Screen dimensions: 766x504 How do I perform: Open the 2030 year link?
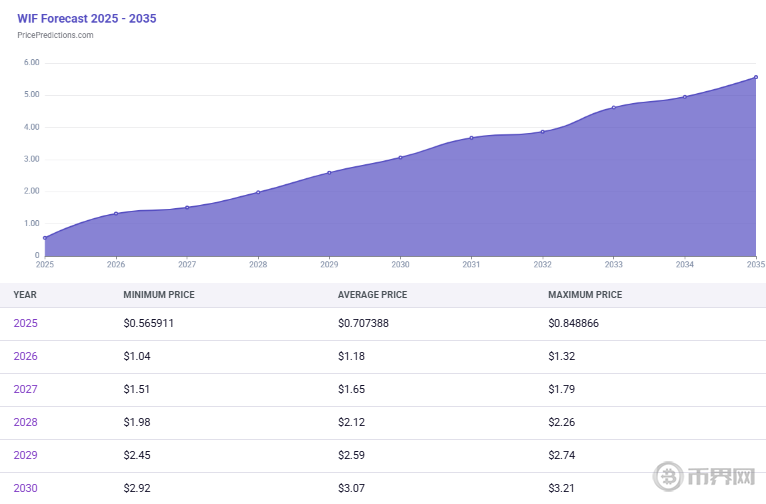pyautogui.click(x=26, y=489)
